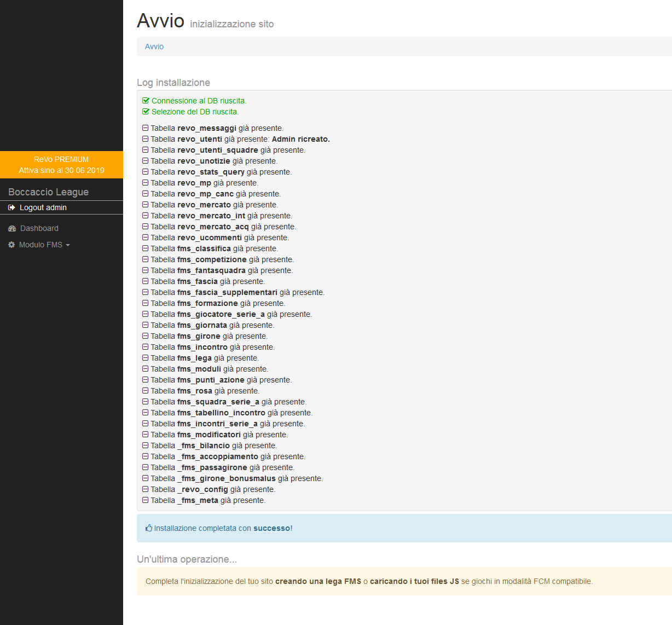Click the Avvio breadcrumb link
The height and width of the screenshot is (625, 672).
(x=154, y=47)
